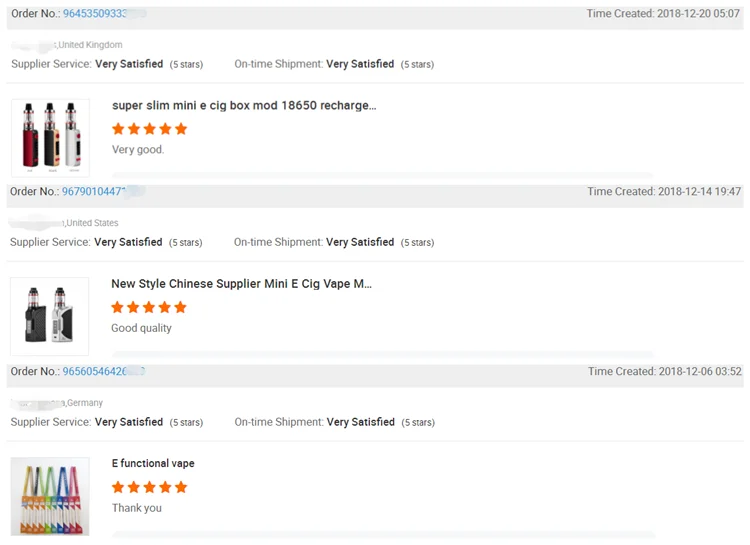This screenshot has height=545, width=750.
Task: Click United Kingdom reviewer location text
Action: coord(90,45)
